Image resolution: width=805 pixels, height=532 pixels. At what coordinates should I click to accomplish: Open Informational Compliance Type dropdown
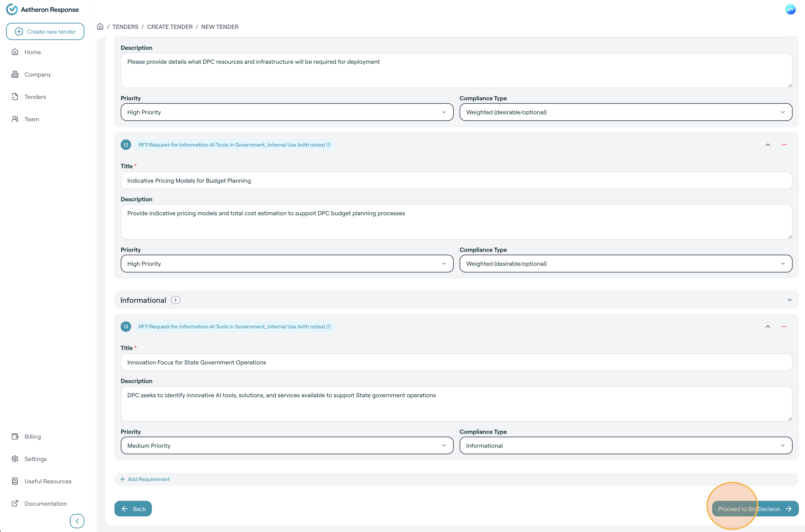pos(625,445)
